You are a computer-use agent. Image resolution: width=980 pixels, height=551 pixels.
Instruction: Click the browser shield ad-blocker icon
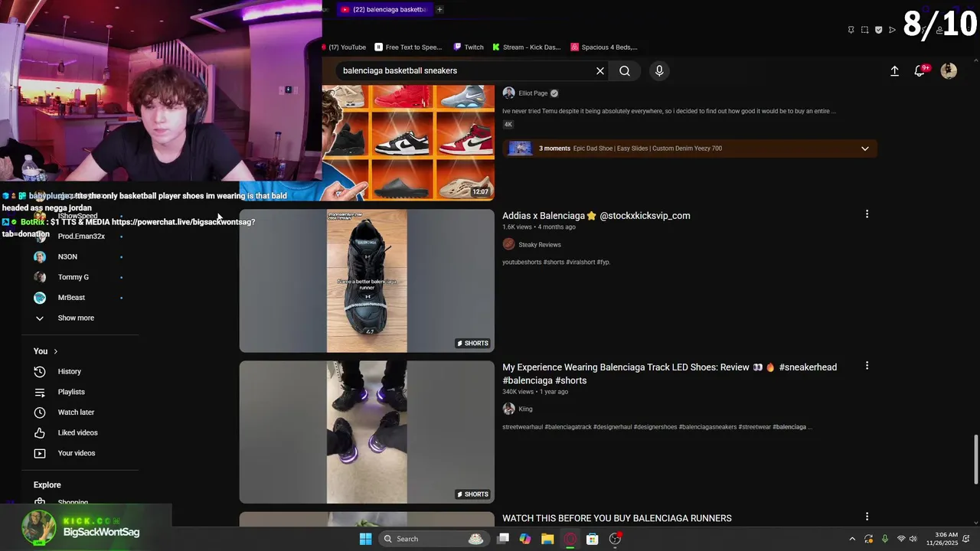pos(878,30)
